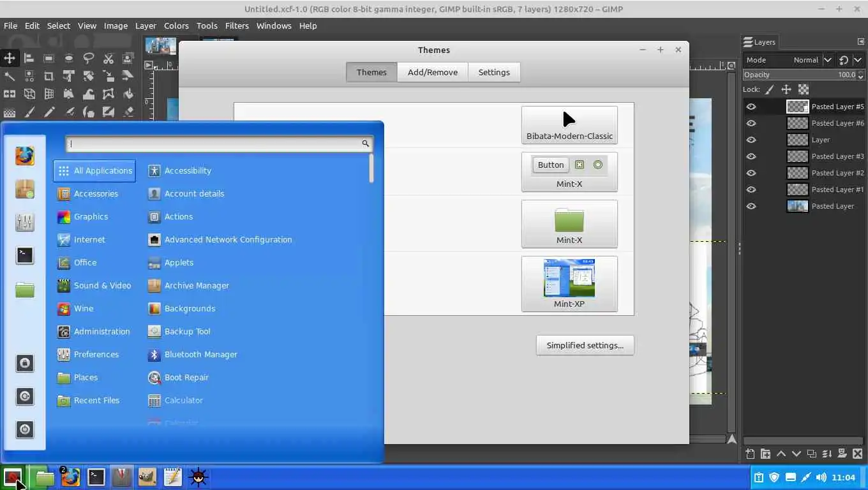Open the Windows menu in GIMP
The height and width of the screenshot is (490, 868).
pyautogui.click(x=274, y=26)
